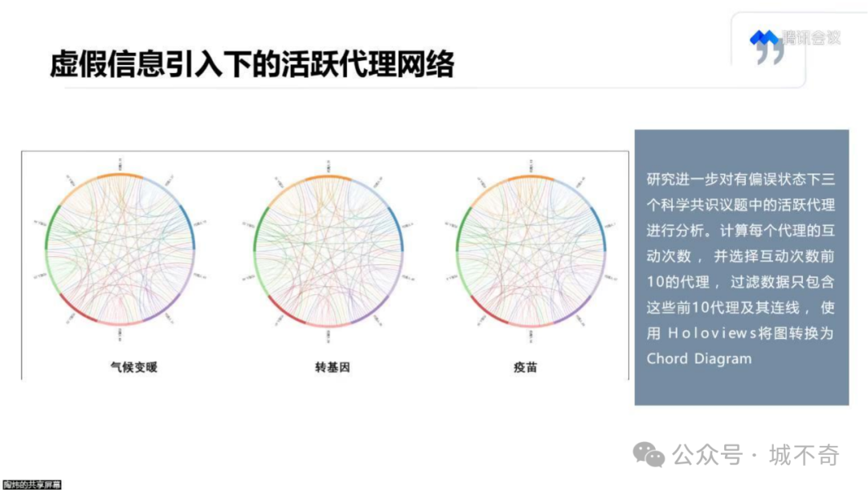Click the 'Chord Diagram' text in the panel

click(x=699, y=359)
